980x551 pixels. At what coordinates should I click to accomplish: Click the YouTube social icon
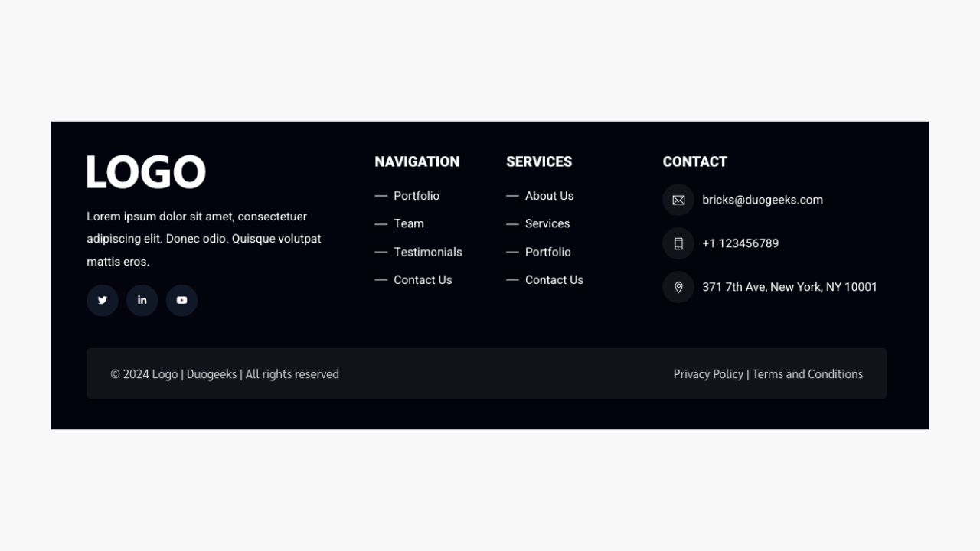[x=182, y=301]
